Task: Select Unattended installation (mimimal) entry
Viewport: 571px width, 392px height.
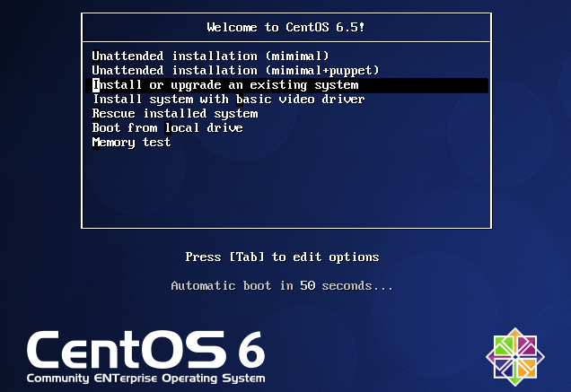Action: [x=210, y=57]
